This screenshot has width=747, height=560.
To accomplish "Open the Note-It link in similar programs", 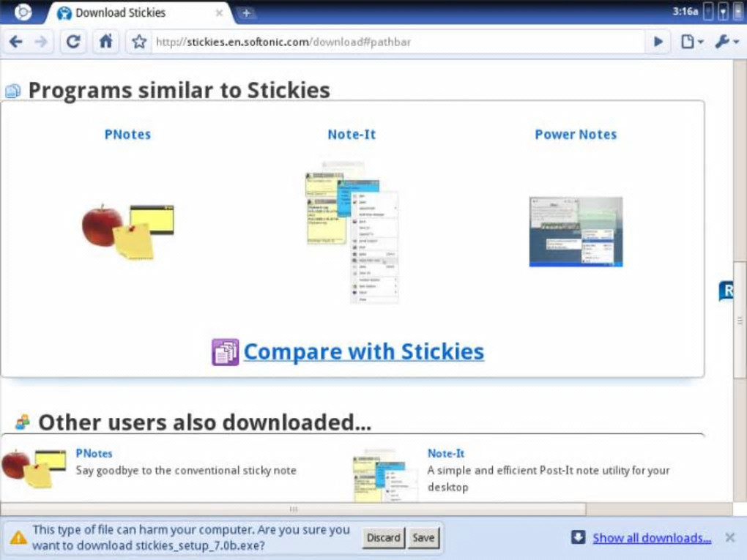I will click(352, 135).
